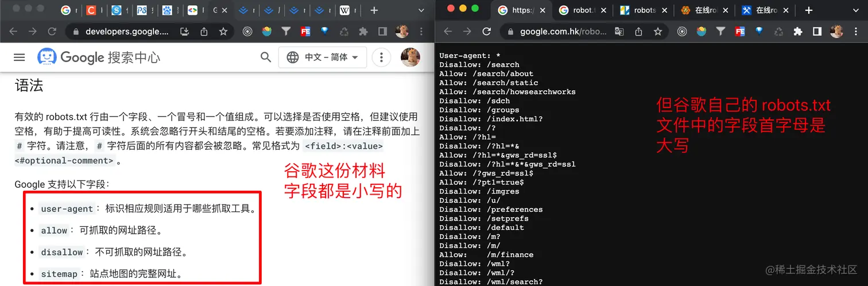Open the circular more-options menu on Search Central page
This screenshot has width=868, height=286.
coord(381,57)
